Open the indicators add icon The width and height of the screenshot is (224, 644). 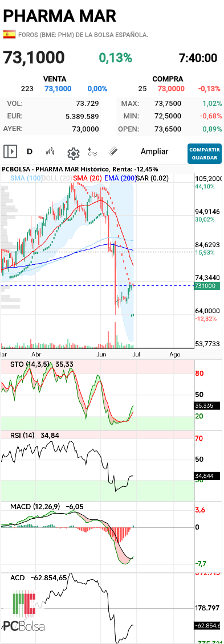point(93,151)
